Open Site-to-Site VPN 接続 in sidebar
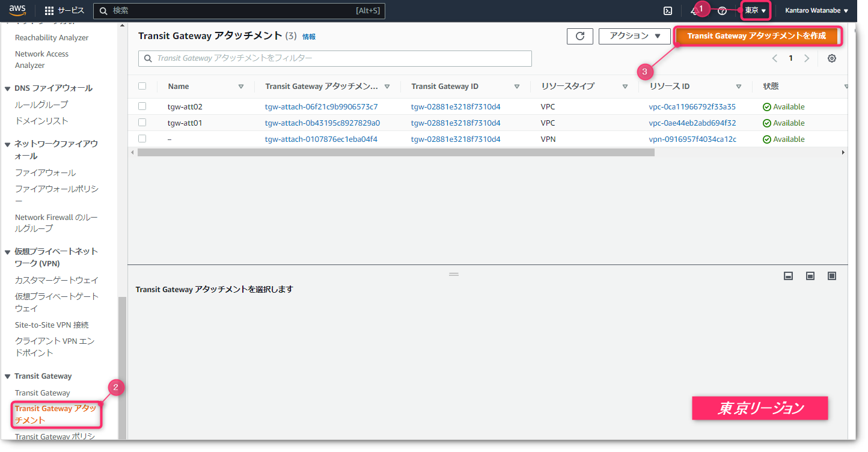 pyautogui.click(x=52, y=325)
